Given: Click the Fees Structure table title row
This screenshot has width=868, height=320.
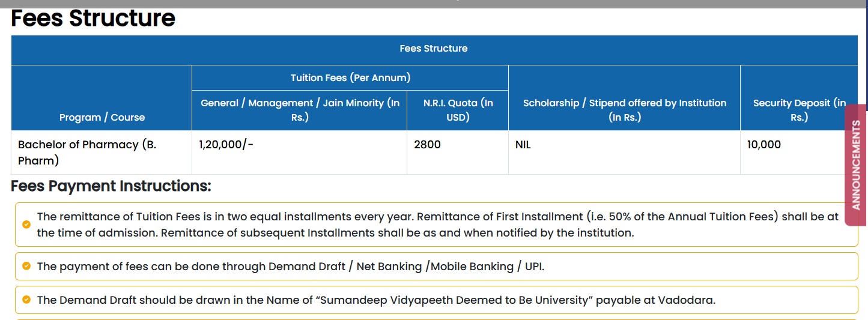Looking at the screenshot, I should [x=433, y=49].
